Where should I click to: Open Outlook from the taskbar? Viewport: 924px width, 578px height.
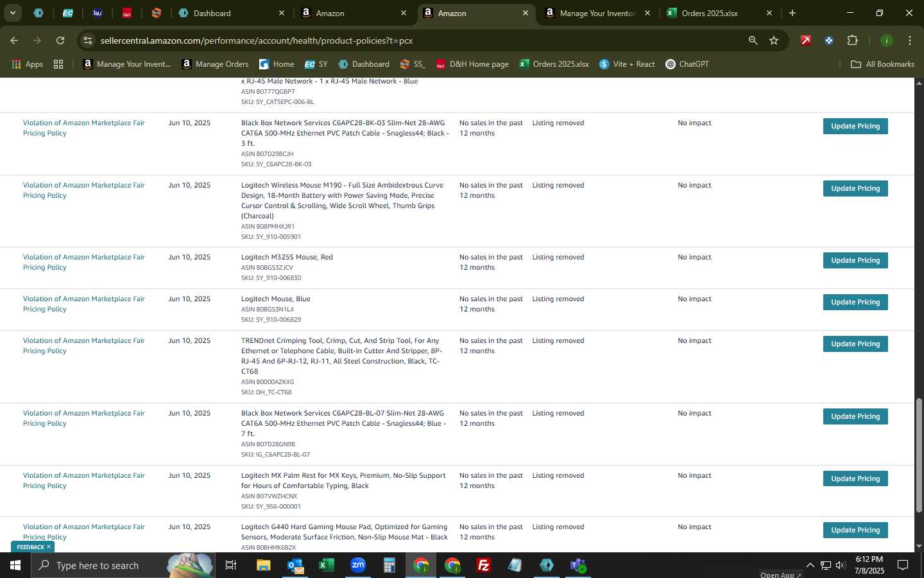[295, 565]
